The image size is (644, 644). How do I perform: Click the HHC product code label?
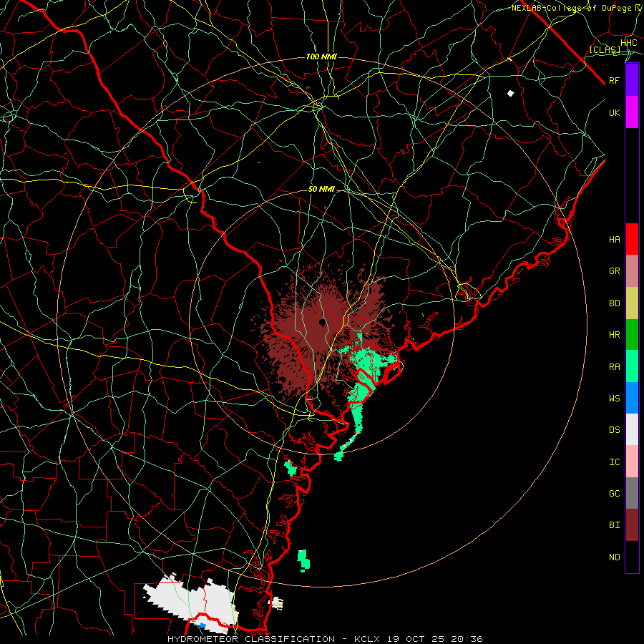(x=629, y=43)
